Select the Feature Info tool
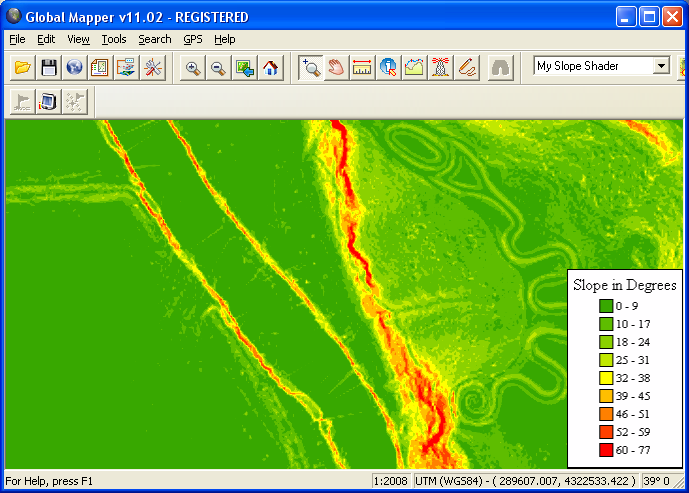 pyautogui.click(x=388, y=68)
